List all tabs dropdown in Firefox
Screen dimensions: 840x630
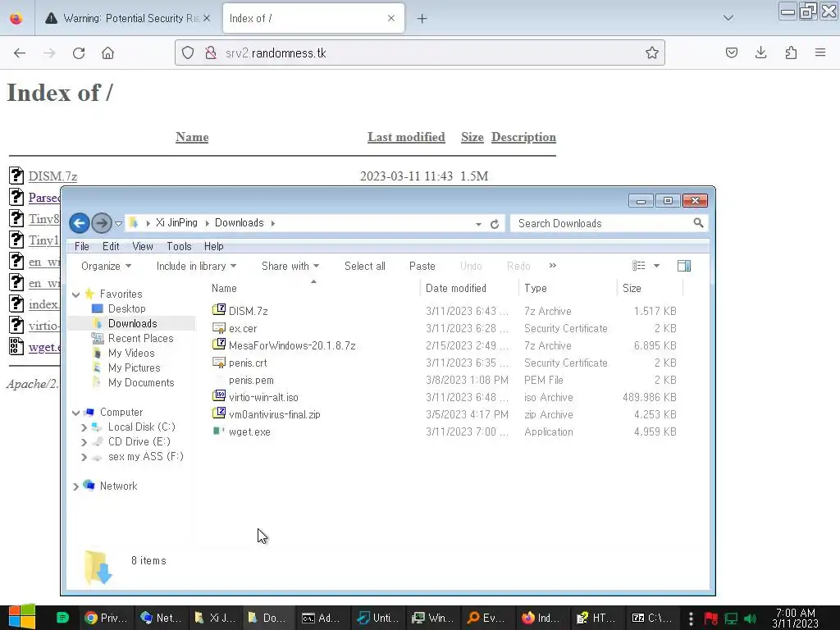(728, 18)
